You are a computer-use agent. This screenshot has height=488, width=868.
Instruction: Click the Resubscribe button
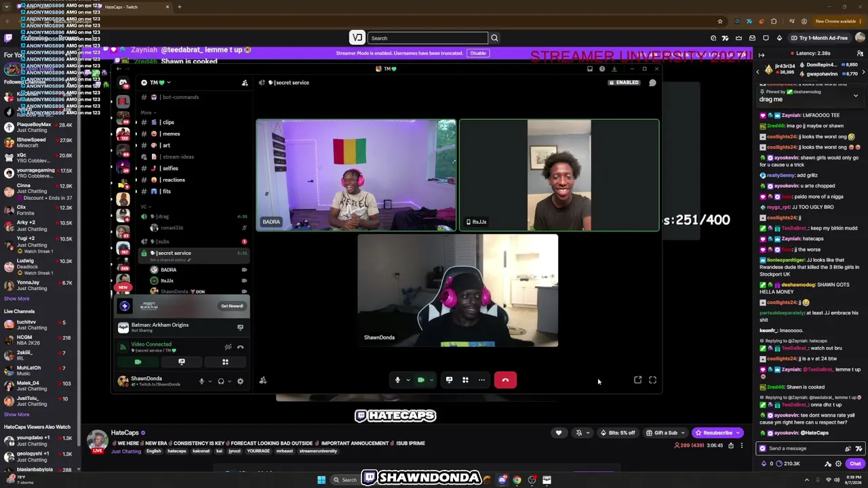click(717, 432)
